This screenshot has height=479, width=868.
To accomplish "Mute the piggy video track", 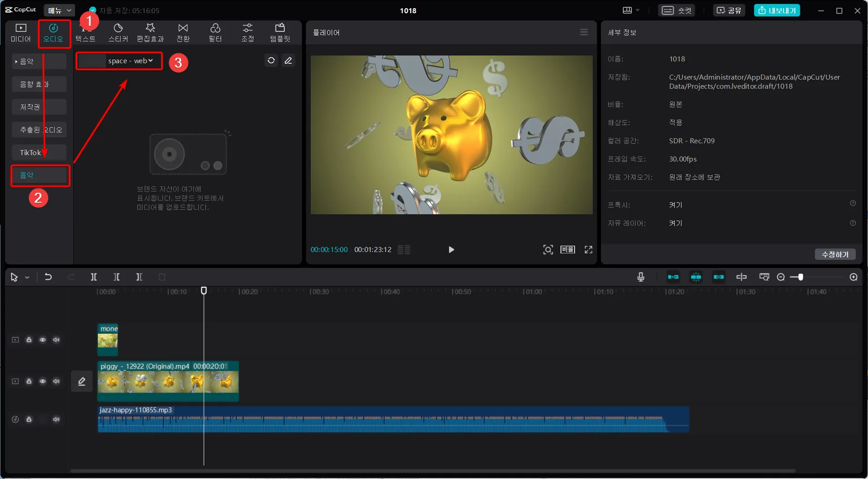I will pyautogui.click(x=56, y=381).
